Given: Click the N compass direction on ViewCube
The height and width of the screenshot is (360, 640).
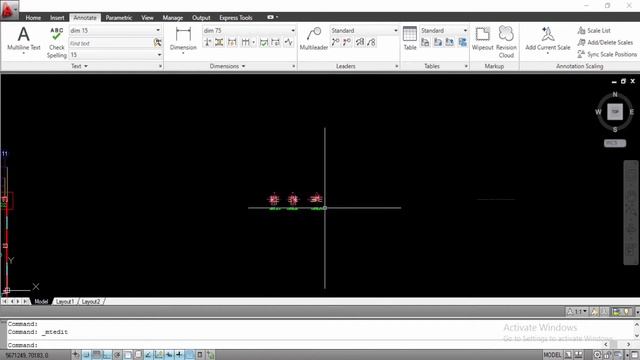Looking at the screenshot, I should [x=615, y=95].
